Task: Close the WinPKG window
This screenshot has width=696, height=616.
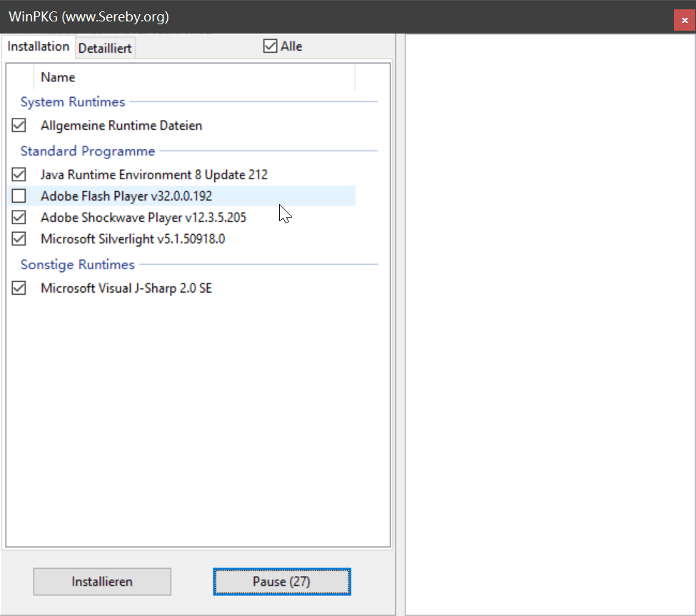Action: (685, 20)
